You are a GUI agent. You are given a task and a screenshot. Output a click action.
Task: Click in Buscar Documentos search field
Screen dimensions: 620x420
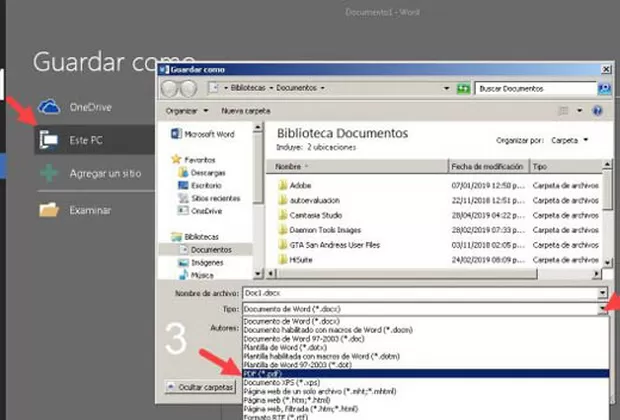[535, 89]
